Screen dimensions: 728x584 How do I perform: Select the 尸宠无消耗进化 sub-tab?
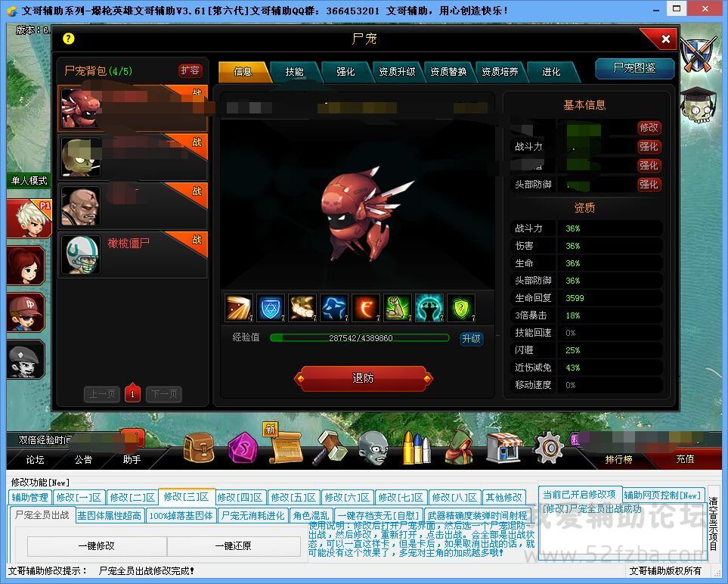coord(253,516)
